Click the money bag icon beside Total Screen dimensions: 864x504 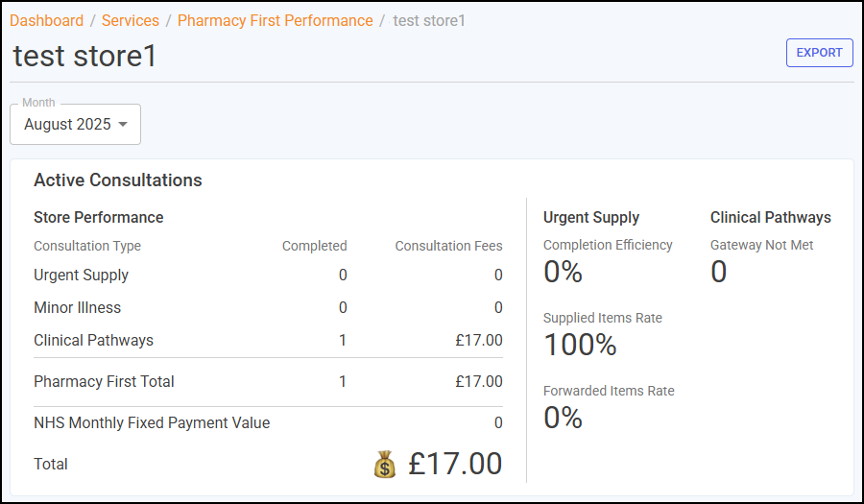(x=385, y=465)
